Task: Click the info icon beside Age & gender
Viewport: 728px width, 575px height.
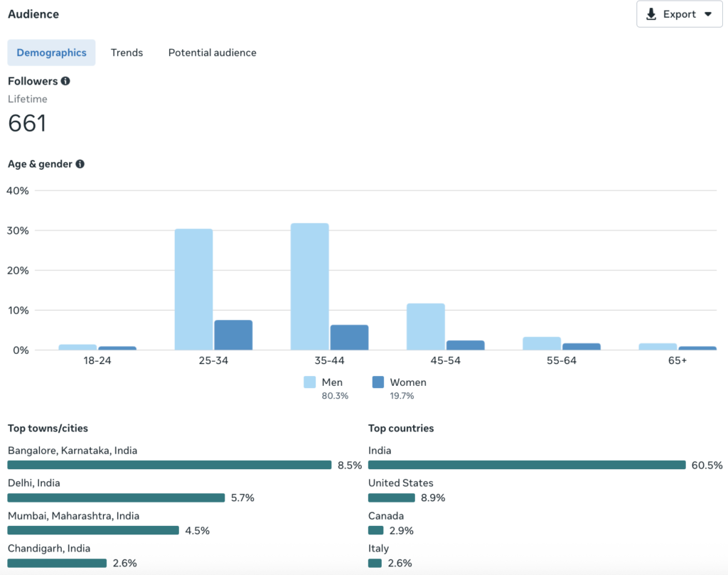Action: click(80, 164)
